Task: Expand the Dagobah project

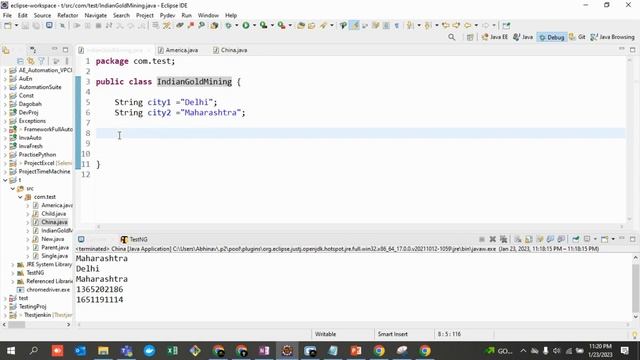Action: point(5,104)
